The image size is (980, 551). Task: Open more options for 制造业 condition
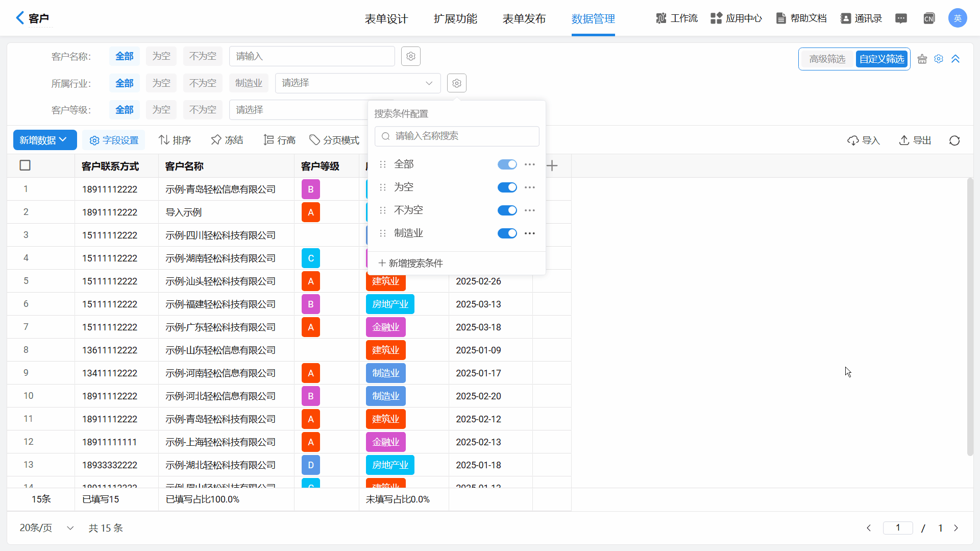click(530, 233)
